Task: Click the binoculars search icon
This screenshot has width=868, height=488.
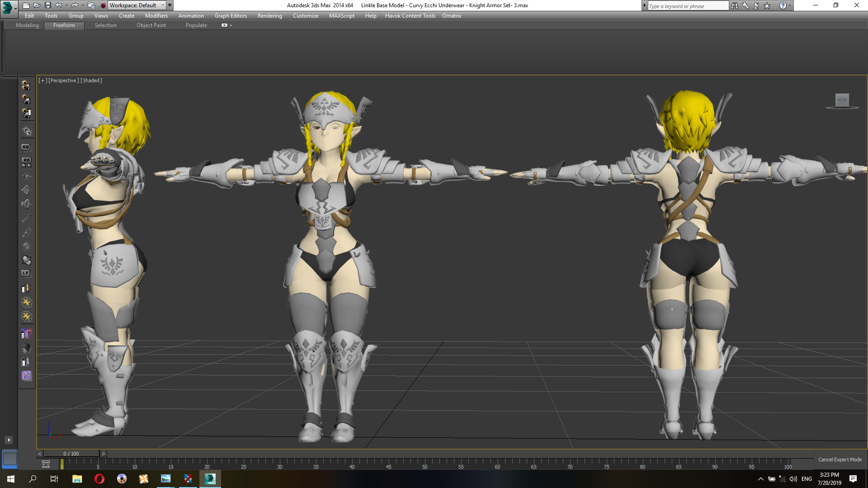Action: 734,5
